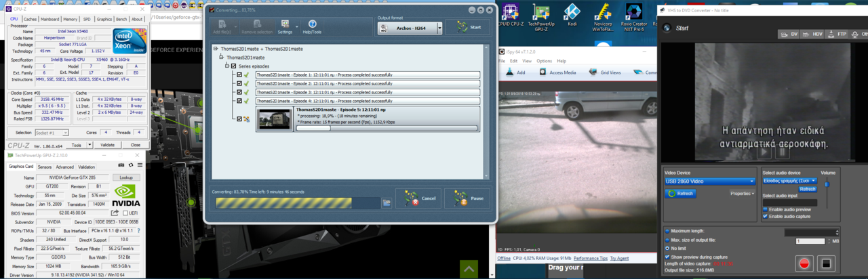Viewport: 868px width, 279px height.
Task: Select the No limit radio option
Action: [x=667, y=249]
